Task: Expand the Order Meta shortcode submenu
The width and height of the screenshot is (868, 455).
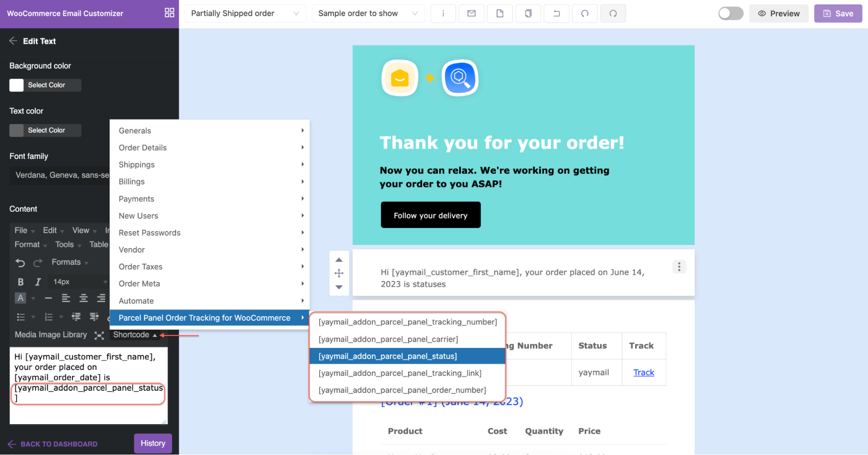Action: click(x=210, y=284)
